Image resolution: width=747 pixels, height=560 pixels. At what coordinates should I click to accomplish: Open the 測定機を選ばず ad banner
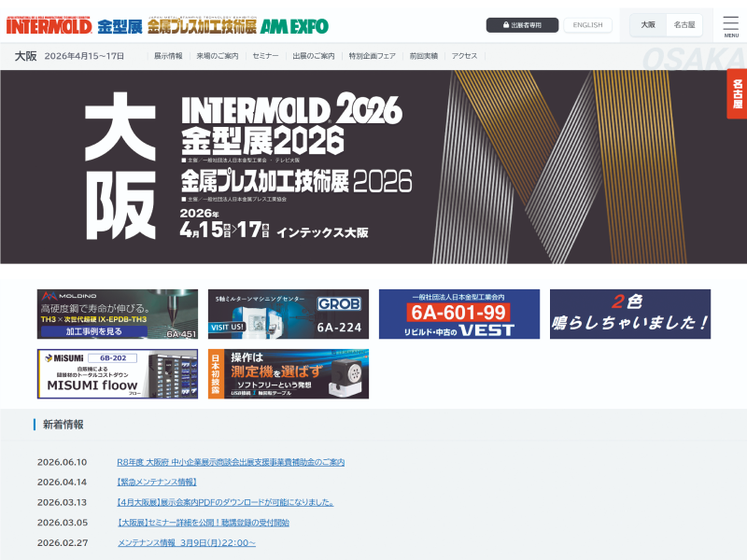point(289,374)
